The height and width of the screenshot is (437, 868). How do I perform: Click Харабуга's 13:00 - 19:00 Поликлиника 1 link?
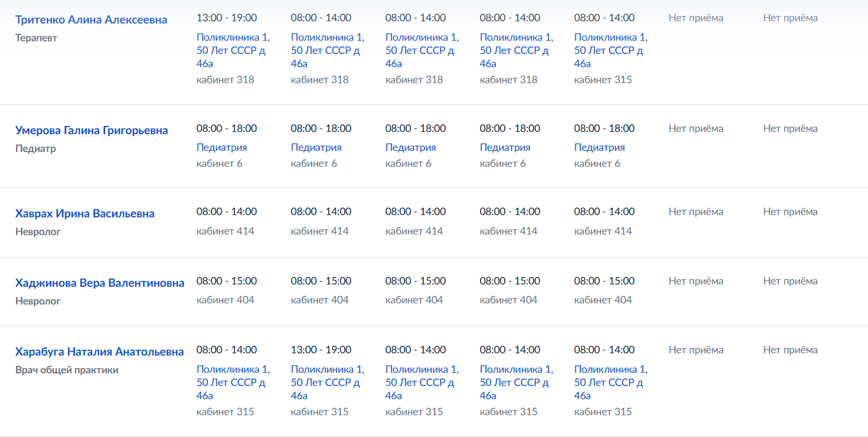tap(328, 383)
